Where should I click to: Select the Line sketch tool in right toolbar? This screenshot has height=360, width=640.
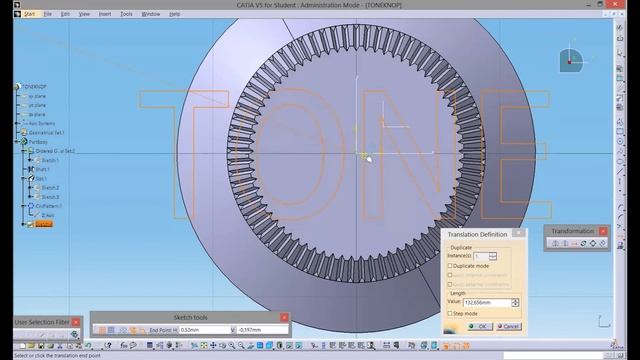(620, 171)
